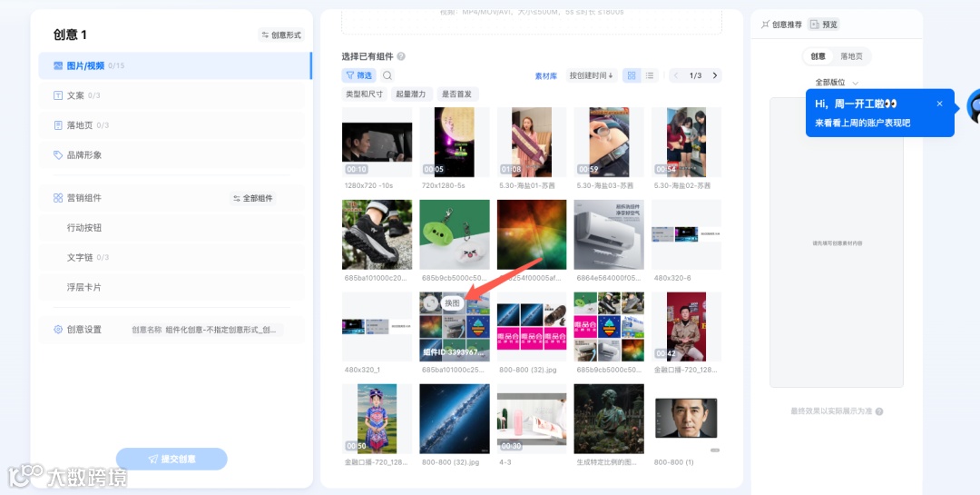The image size is (980, 495).
Task: Open the 素材库 link
Action: [545, 75]
